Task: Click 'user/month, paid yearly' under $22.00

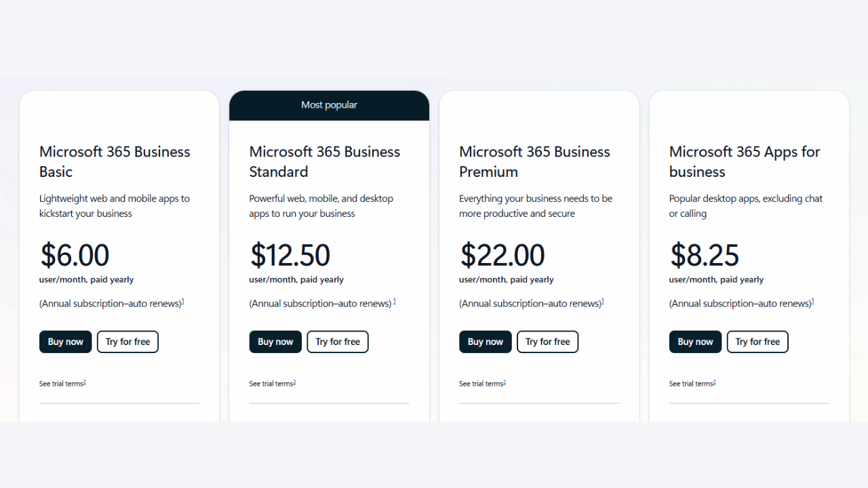Action: pos(507,279)
